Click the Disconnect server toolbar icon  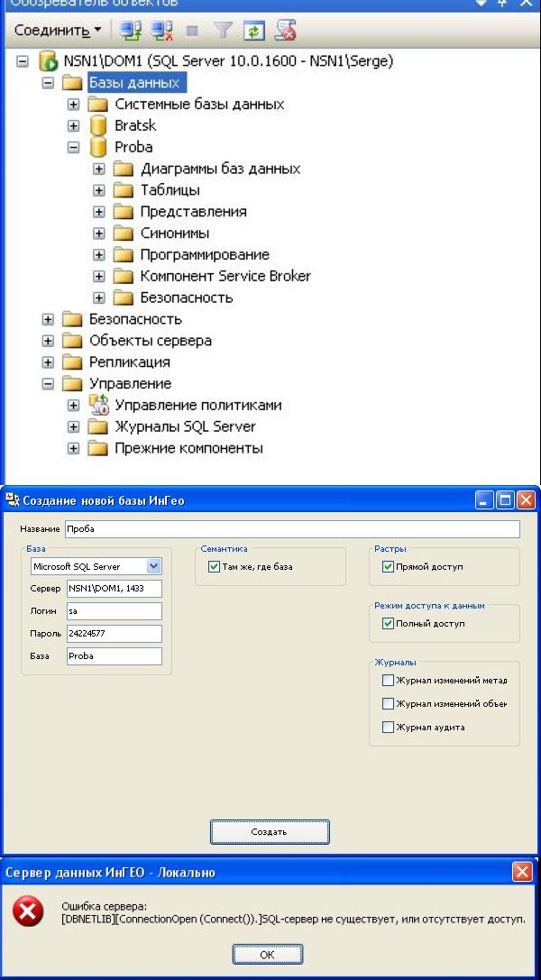point(162,30)
